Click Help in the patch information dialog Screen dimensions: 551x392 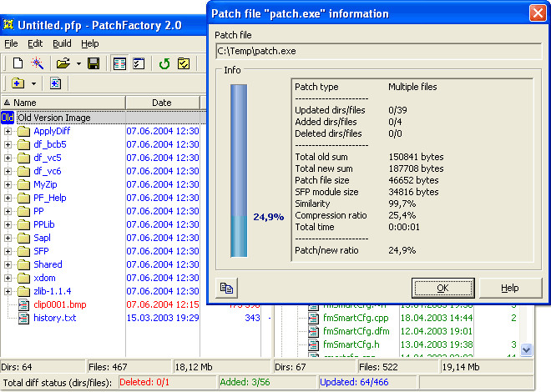tap(510, 288)
